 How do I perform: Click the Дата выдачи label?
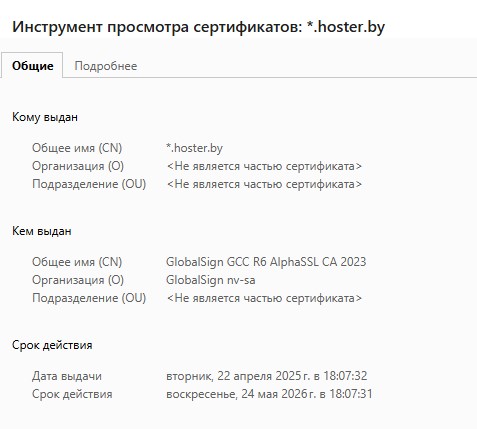pos(67,376)
